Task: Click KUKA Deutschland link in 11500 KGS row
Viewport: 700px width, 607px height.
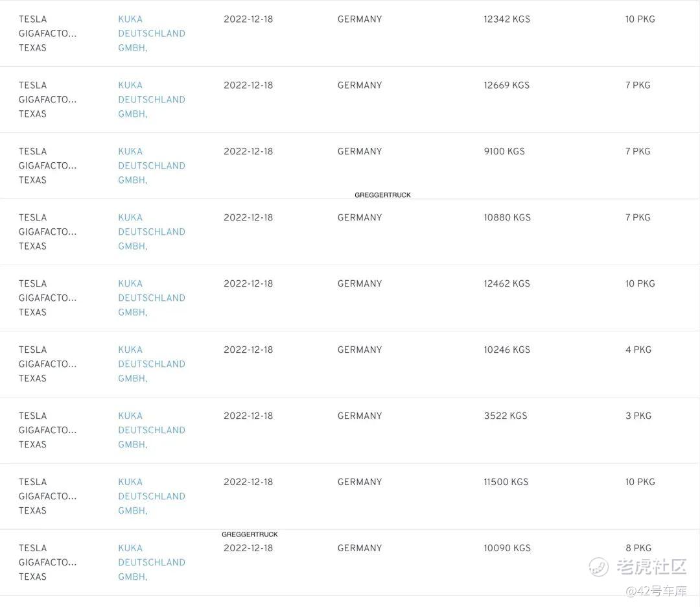Action: 151,497
